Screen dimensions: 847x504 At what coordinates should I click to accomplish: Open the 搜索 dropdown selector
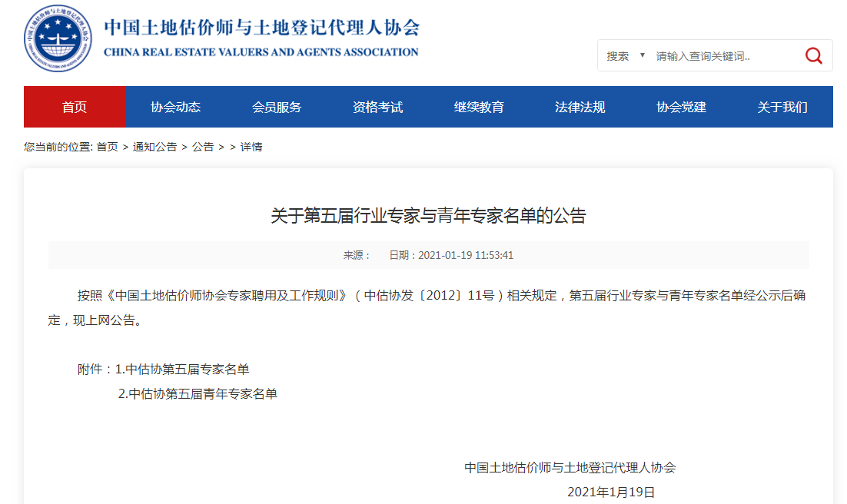[x=626, y=56]
